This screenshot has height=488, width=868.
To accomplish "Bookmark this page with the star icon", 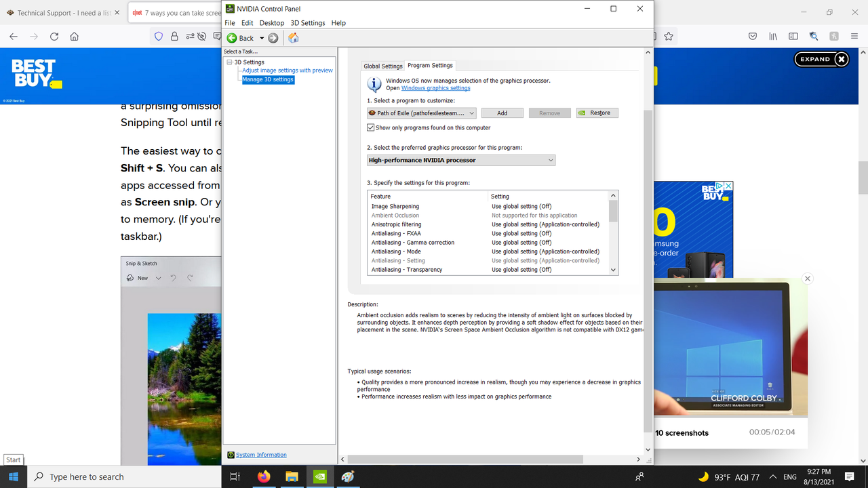I will [669, 37].
